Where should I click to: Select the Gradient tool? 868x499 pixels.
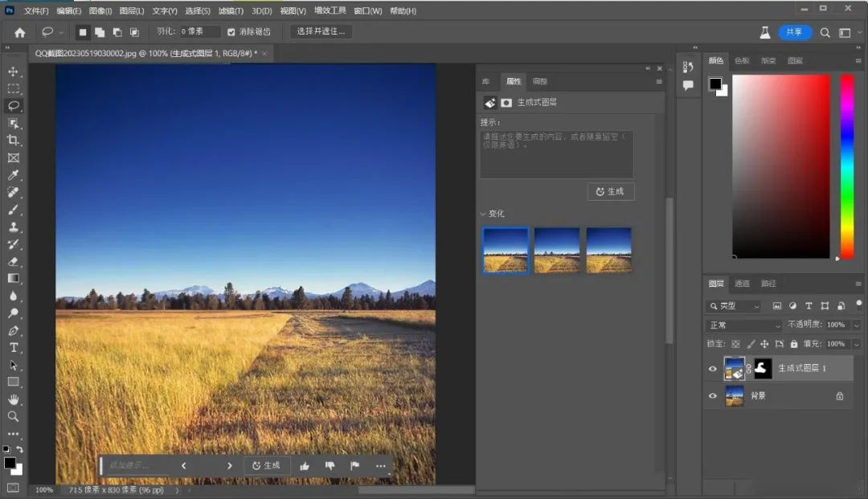point(14,278)
